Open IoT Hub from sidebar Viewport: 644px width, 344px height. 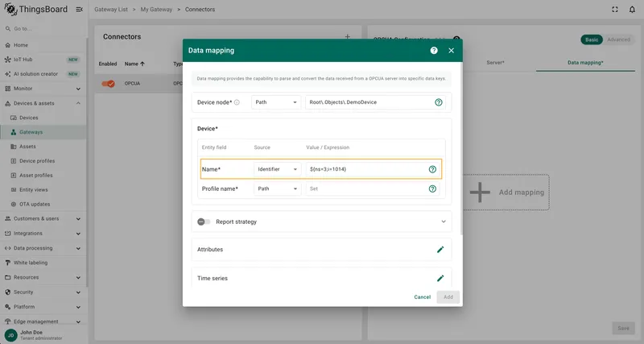tap(43, 60)
